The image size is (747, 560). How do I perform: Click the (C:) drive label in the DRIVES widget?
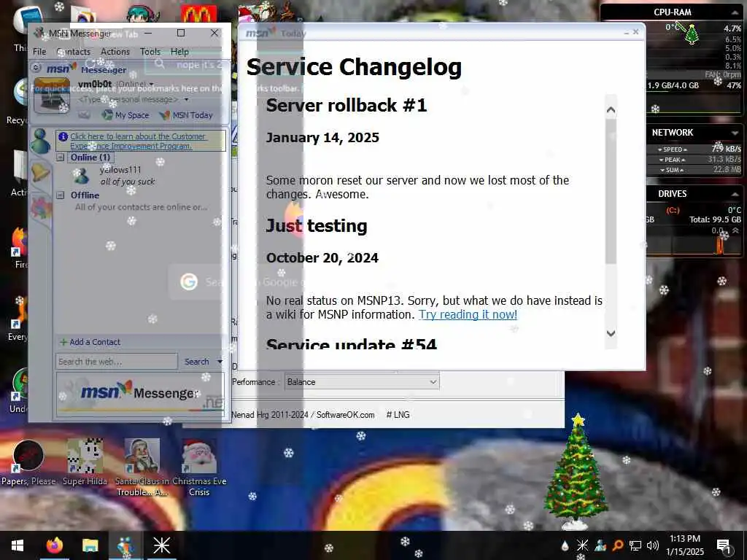(672, 210)
